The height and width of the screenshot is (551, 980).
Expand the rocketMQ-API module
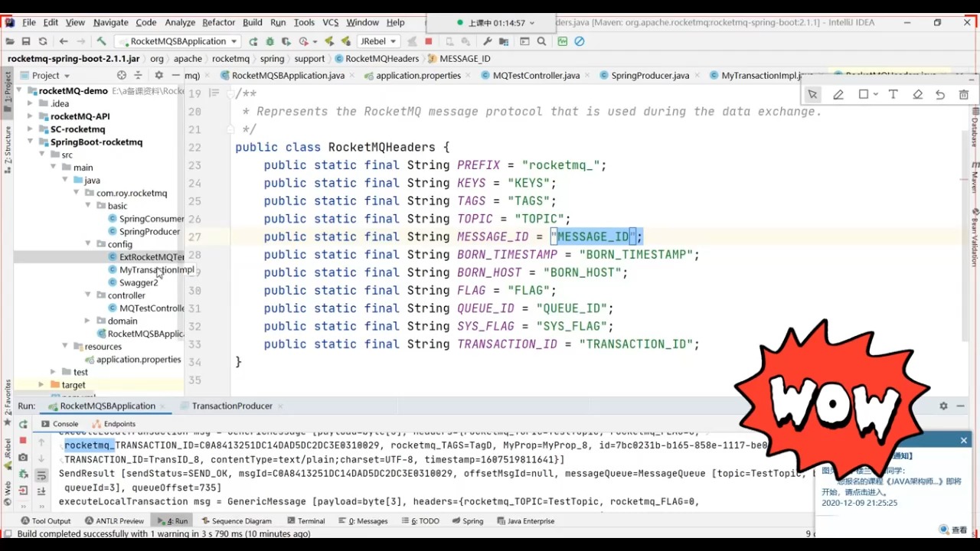coord(30,116)
